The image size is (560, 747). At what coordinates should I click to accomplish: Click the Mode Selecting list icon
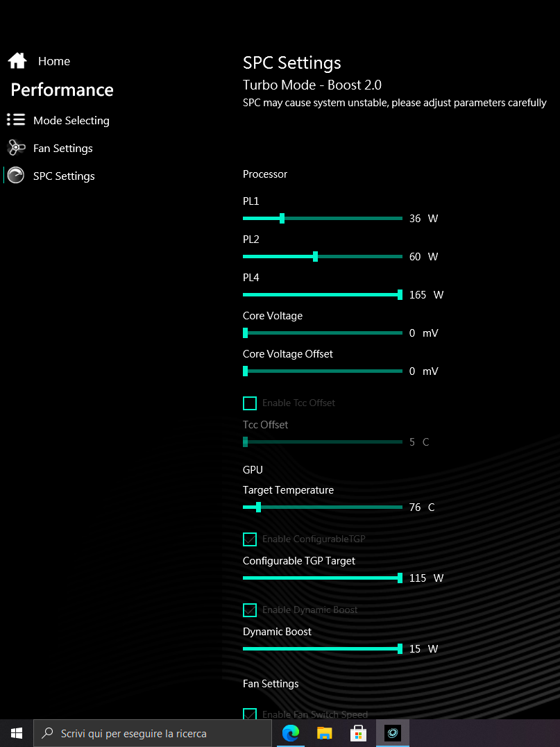pos(16,119)
